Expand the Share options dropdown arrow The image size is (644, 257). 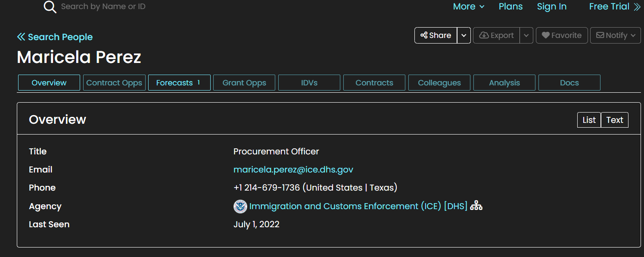(464, 35)
